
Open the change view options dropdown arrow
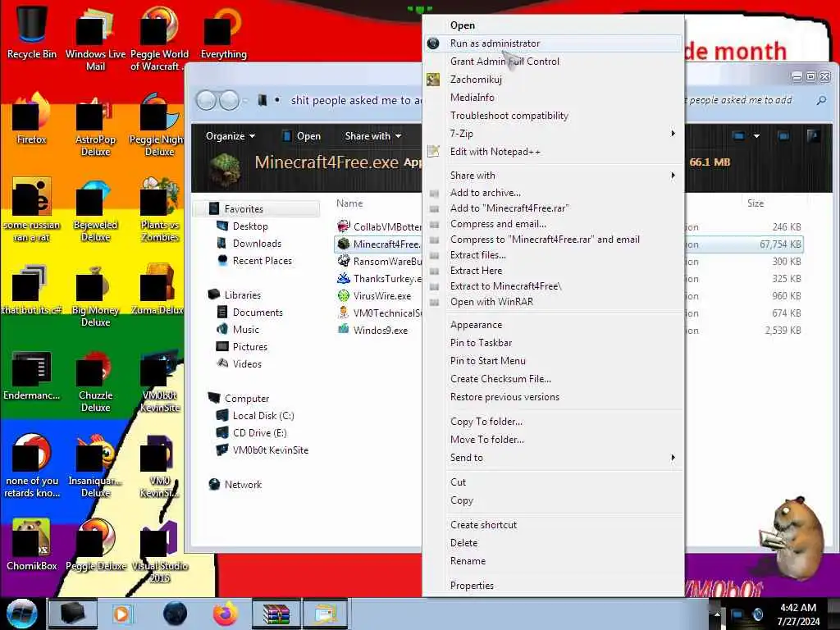pos(756,136)
